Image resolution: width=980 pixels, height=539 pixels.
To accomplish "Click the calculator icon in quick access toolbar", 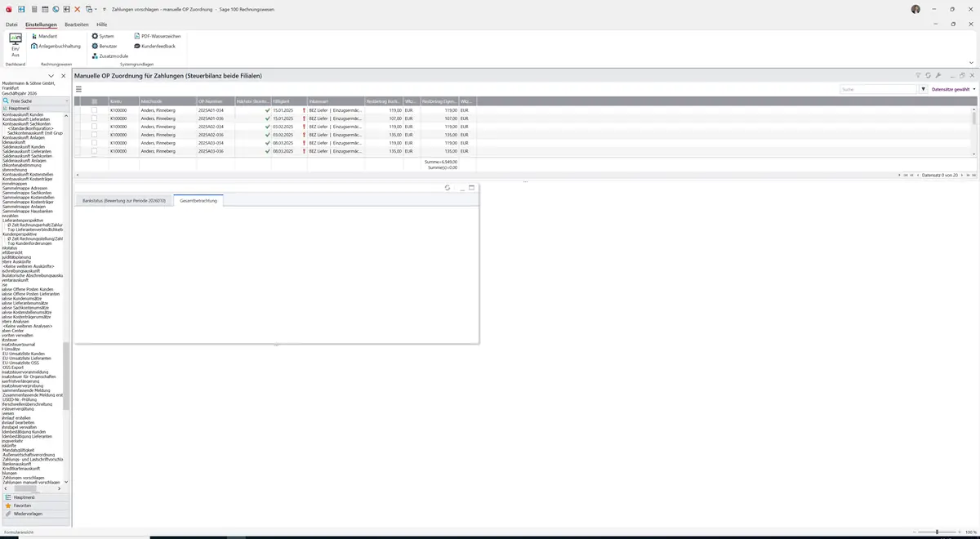I will 33,9.
